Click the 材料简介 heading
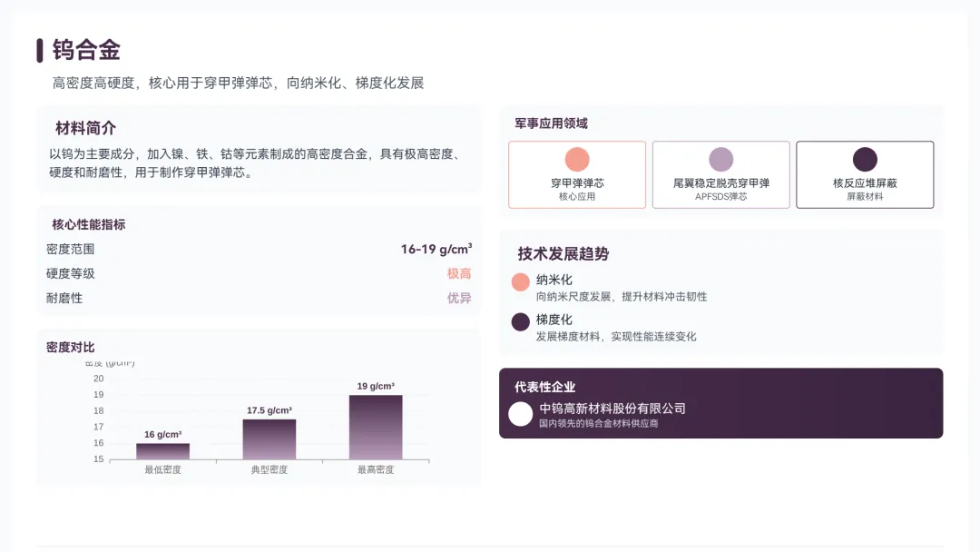This screenshot has height=552, width=980. [85, 128]
